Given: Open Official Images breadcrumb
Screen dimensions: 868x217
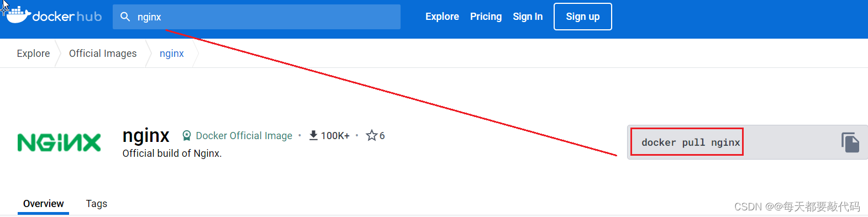Looking at the screenshot, I should (103, 54).
